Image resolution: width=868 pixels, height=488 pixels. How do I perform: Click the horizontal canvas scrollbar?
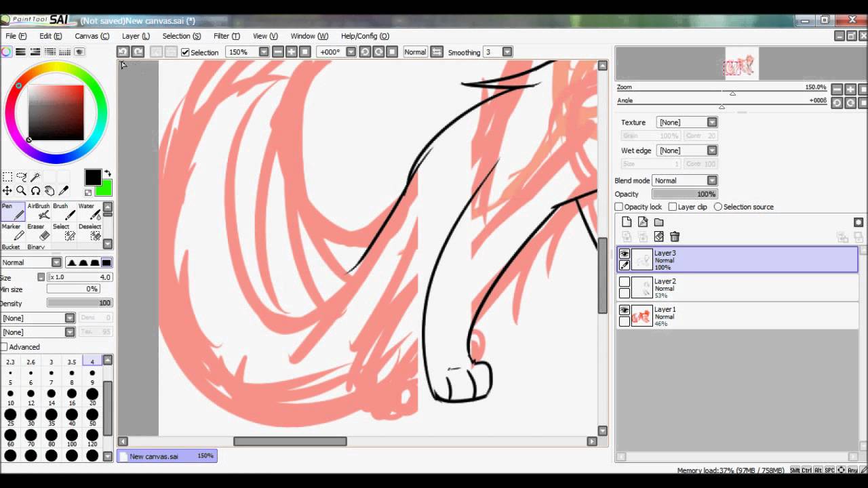290,441
